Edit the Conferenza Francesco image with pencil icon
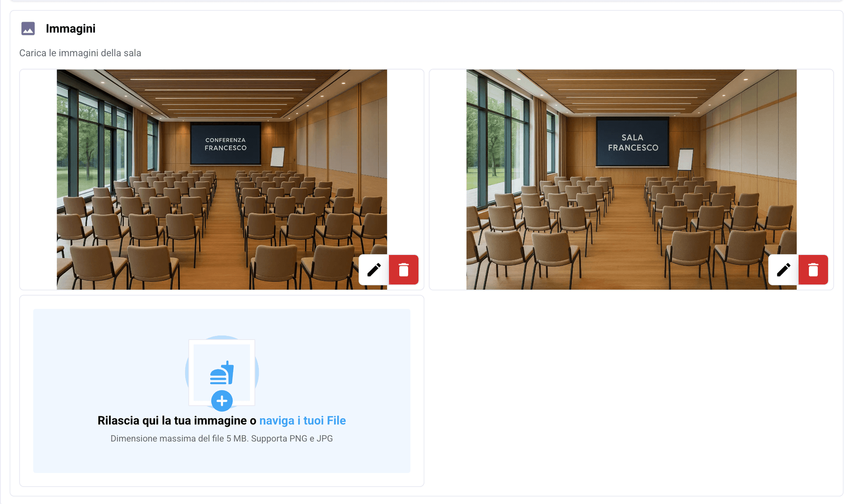This screenshot has height=504, width=851. [374, 270]
